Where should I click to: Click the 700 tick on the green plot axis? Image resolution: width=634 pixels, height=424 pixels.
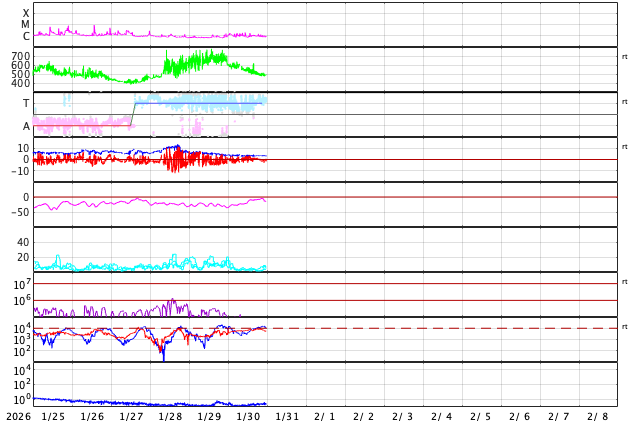point(20,57)
